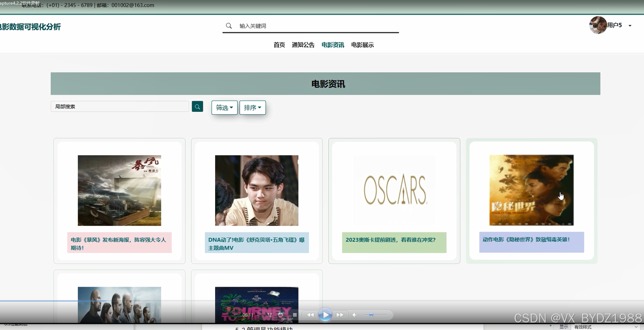Open 通知公告 nav item

303,45
